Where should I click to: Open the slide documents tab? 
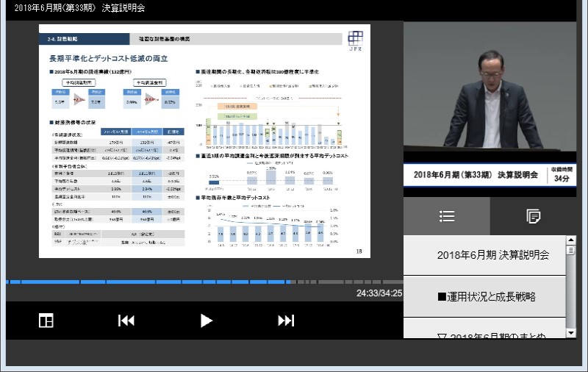(x=533, y=216)
